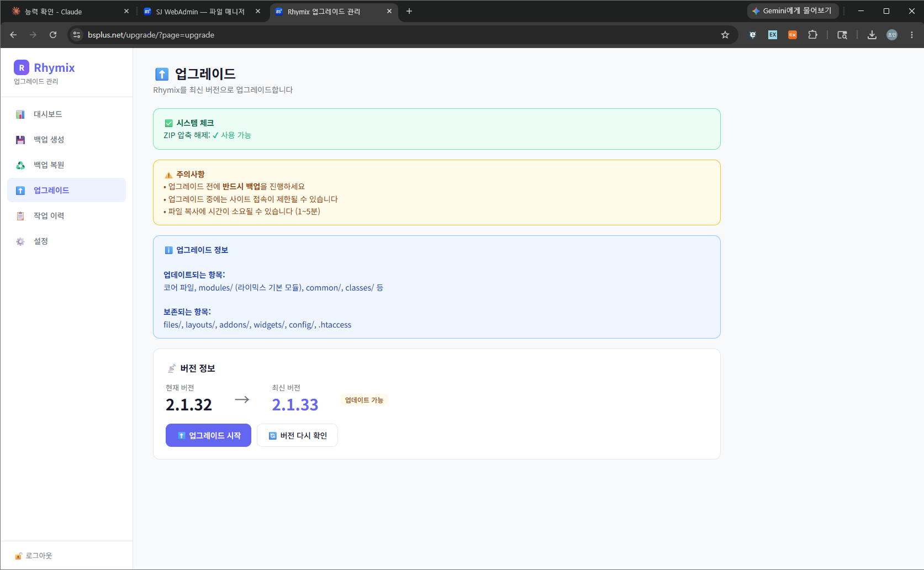Click the latest version number 2.1.33

pos(295,405)
